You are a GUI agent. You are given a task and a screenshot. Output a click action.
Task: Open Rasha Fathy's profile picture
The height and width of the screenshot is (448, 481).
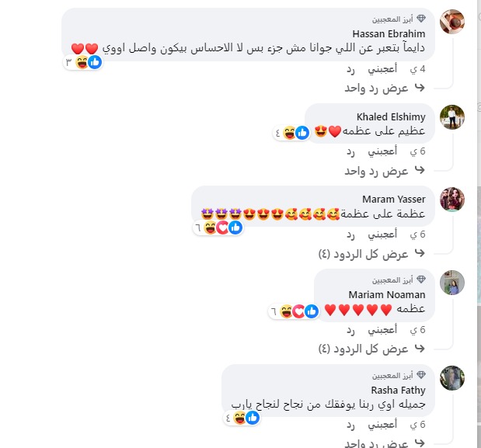[452, 378]
